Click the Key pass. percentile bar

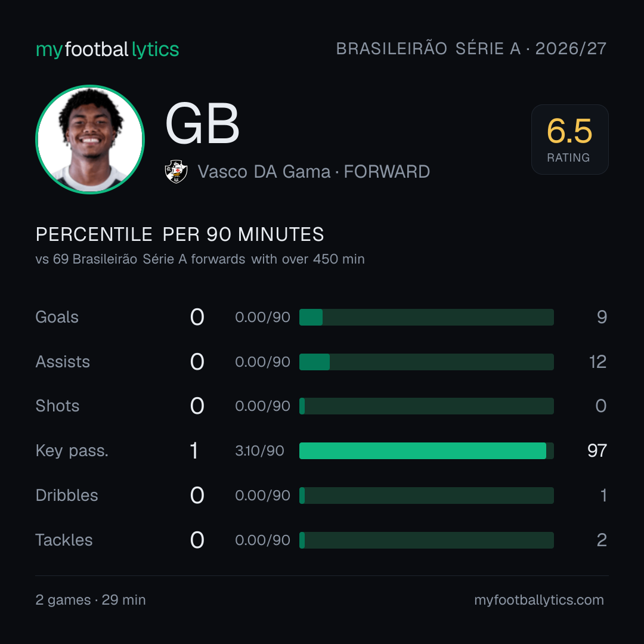(426, 451)
